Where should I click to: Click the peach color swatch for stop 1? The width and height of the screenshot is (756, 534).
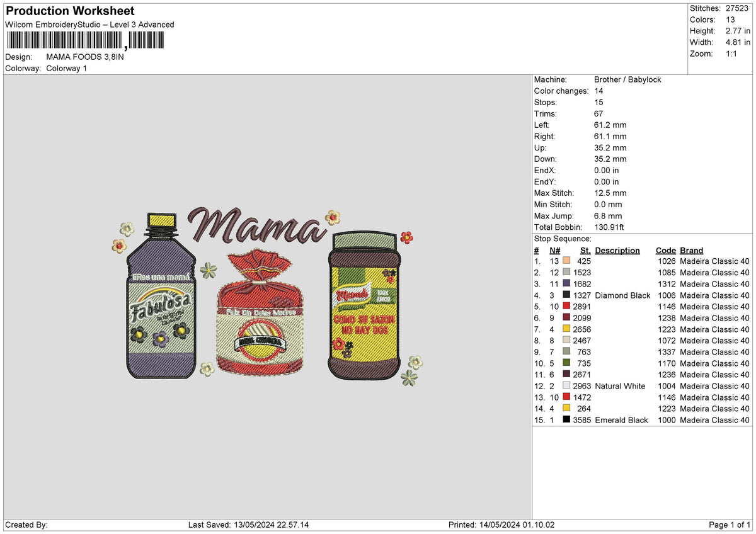click(566, 261)
